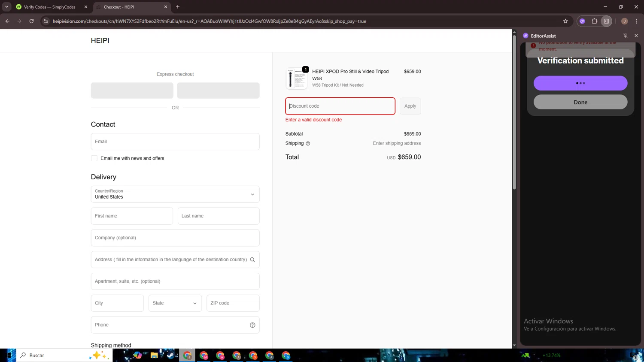
Task: Toggle the browser side panel button
Action: (606, 21)
